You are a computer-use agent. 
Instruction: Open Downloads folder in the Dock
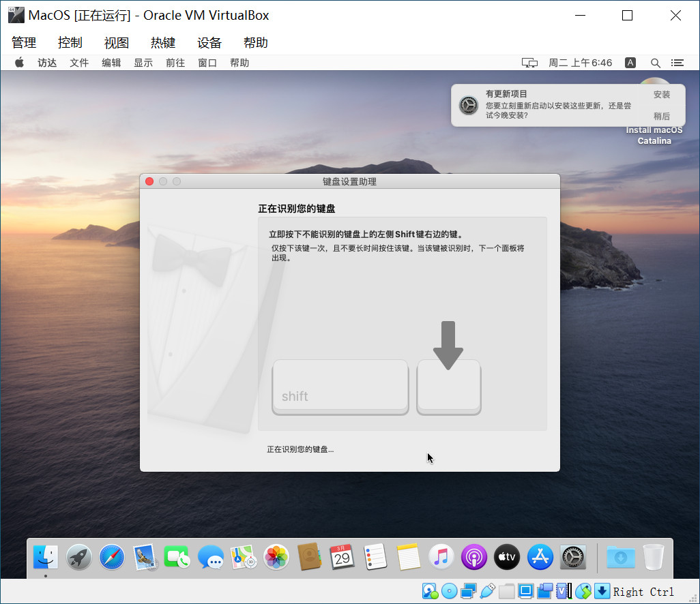point(621,557)
